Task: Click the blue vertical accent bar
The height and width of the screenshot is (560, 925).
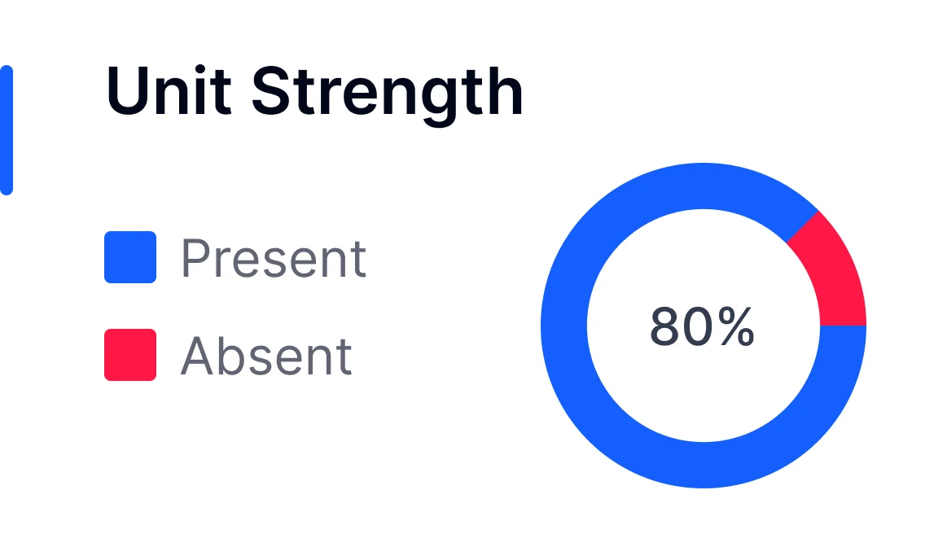Action: coord(7,130)
